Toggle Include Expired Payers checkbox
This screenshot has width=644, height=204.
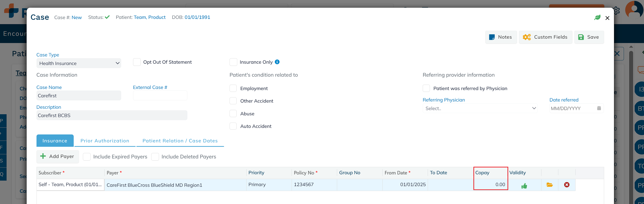point(87,157)
